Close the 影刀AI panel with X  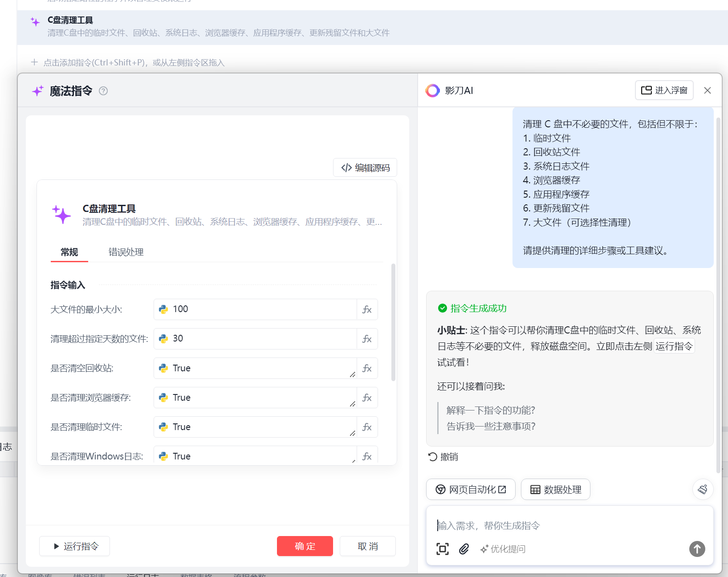tap(708, 90)
